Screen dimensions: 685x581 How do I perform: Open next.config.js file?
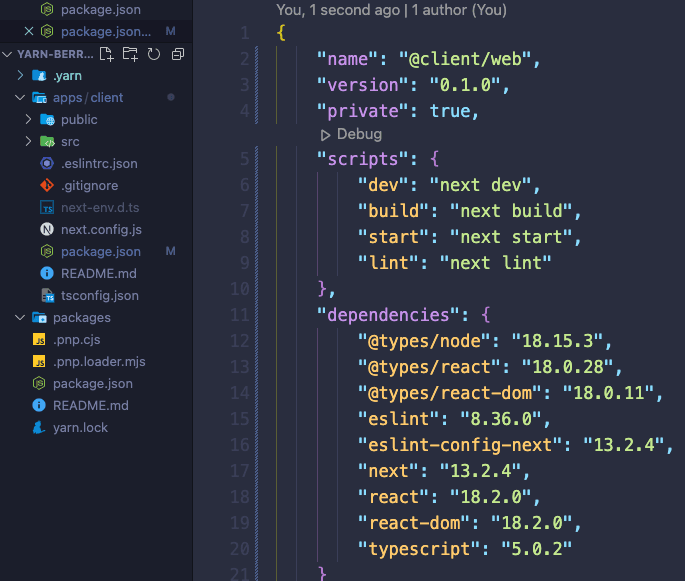100,229
